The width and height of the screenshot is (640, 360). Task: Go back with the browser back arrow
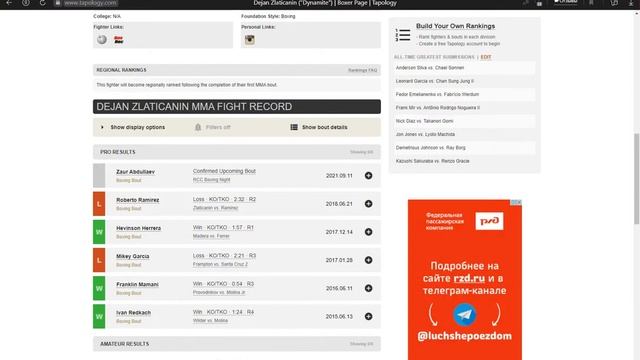click(9, 3)
